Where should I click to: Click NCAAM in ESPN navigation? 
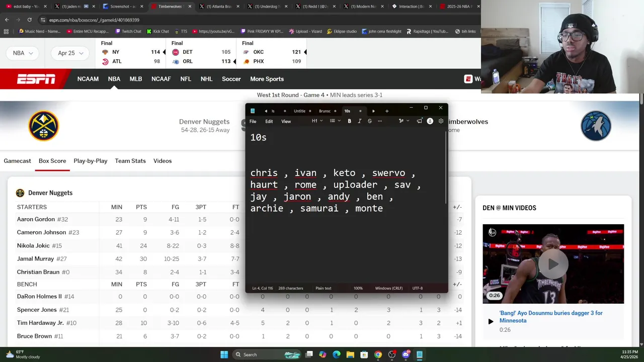pos(88,79)
